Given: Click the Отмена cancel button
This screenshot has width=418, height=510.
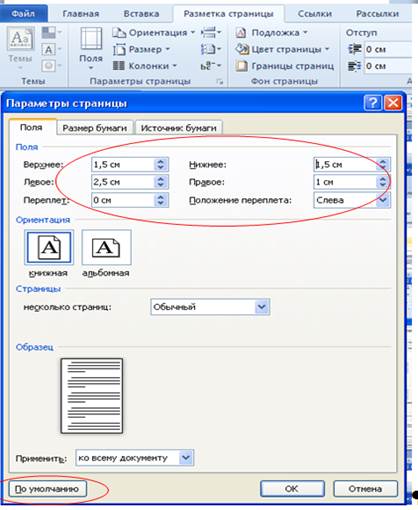Looking at the screenshot, I should 365,489.
